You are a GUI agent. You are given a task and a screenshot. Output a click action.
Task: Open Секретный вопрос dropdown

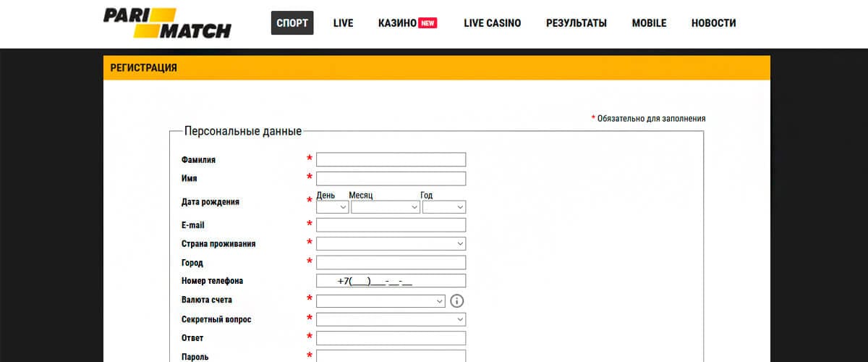[391, 319]
